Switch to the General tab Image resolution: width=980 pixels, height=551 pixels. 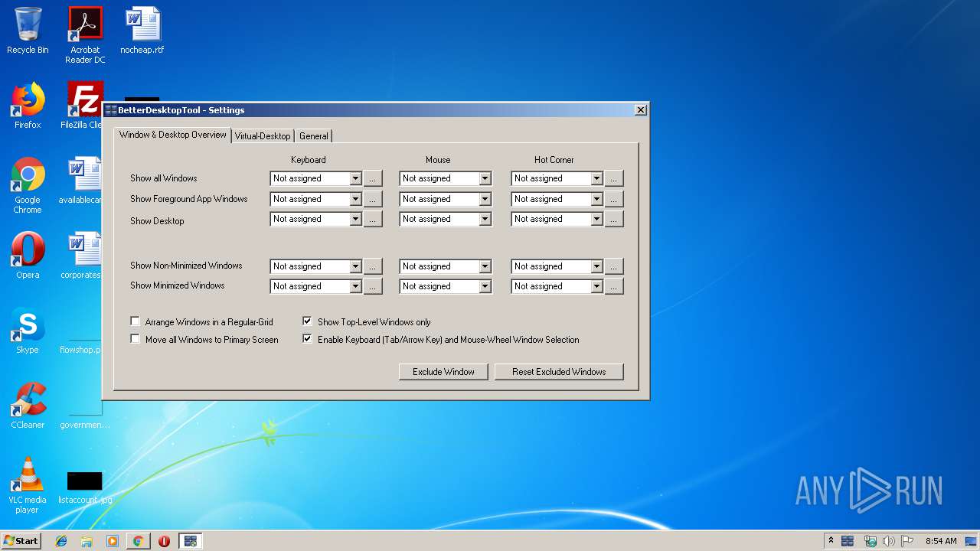[x=314, y=136]
